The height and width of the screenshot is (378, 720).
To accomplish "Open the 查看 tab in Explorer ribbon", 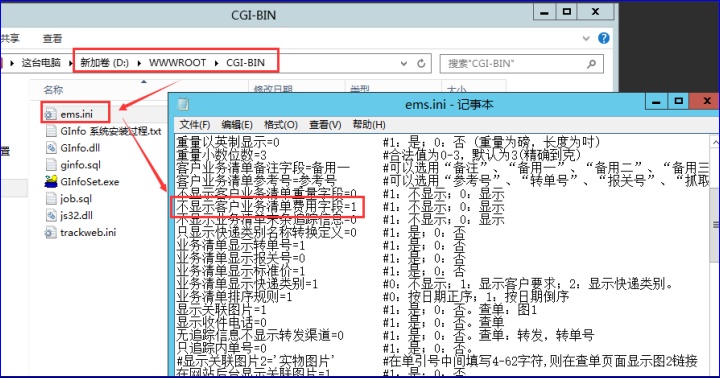I will tap(52, 39).
